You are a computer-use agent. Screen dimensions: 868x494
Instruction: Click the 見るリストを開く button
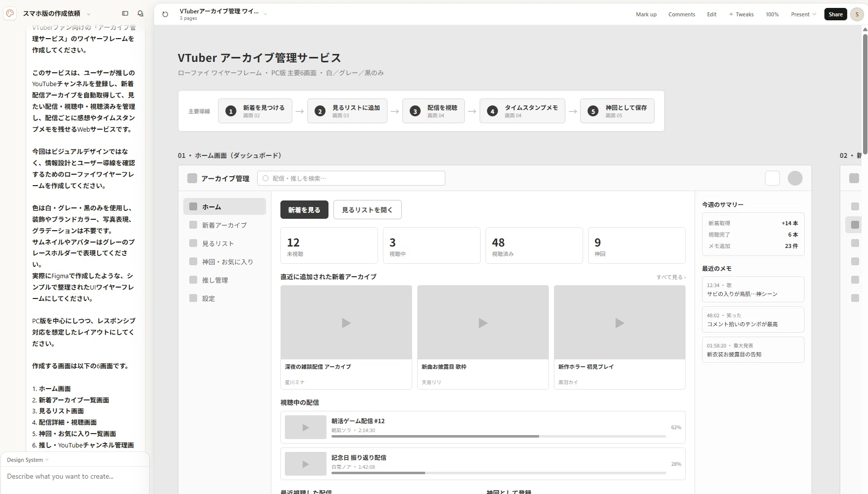pos(367,209)
